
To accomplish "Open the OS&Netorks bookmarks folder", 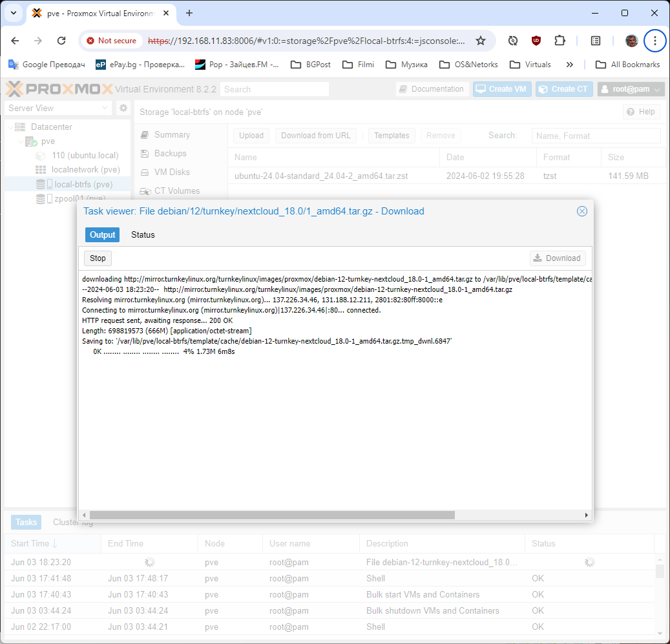I will 469,65.
